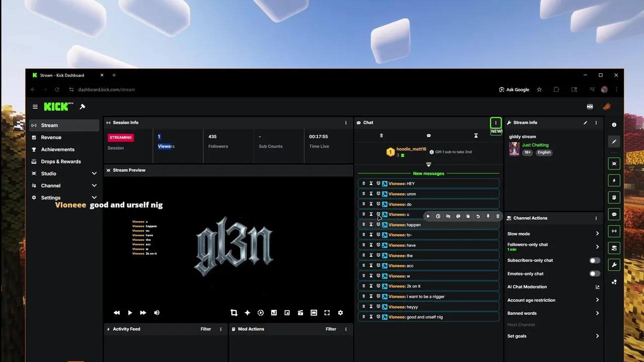Open Revenue in the left sidebar
Screen dimensions: 644x362
(x=64, y=137)
